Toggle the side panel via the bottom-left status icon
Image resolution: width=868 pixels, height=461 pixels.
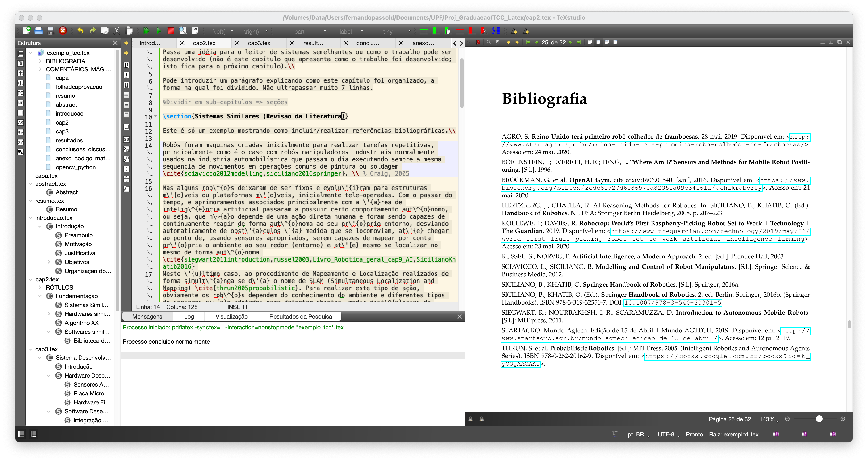click(21, 434)
